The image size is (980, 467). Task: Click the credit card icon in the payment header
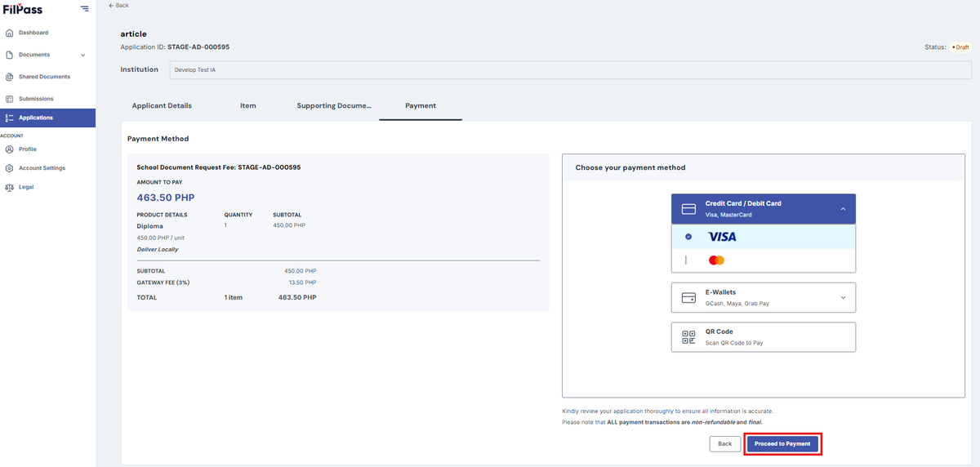pyautogui.click(x=688, y=209)
